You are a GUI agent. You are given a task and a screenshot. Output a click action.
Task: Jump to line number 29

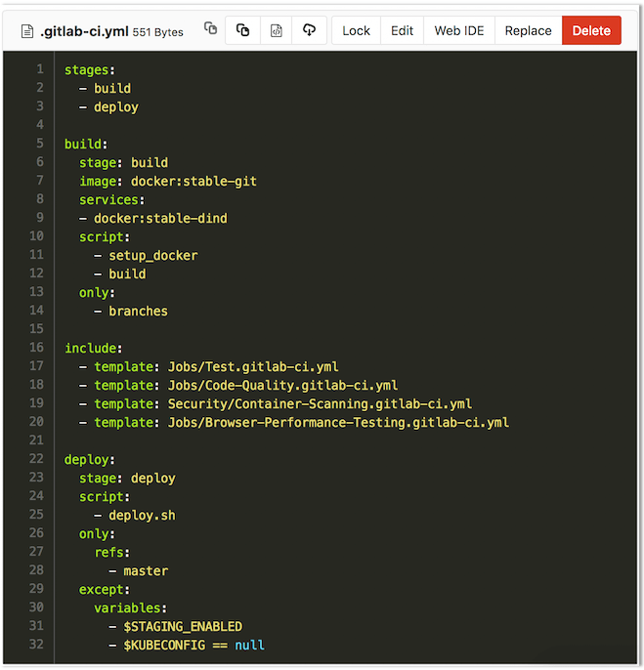pyautogui.click(x=36, y=588)
